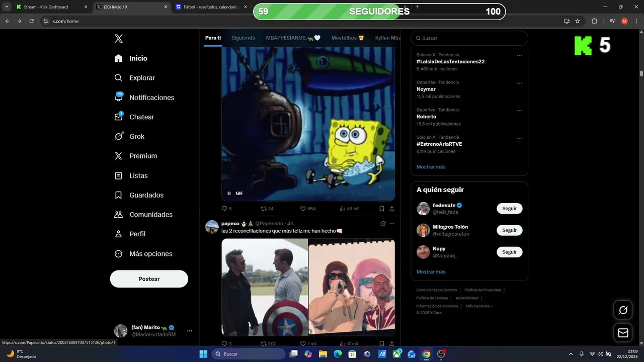
Task: Open more options on papeco post
Action: pos(392,224)
